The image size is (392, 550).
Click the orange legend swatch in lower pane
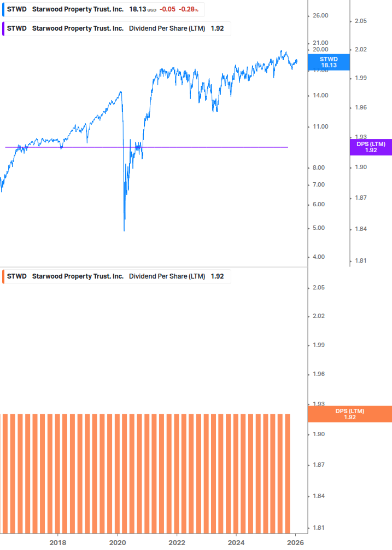(x=3, y=276)
